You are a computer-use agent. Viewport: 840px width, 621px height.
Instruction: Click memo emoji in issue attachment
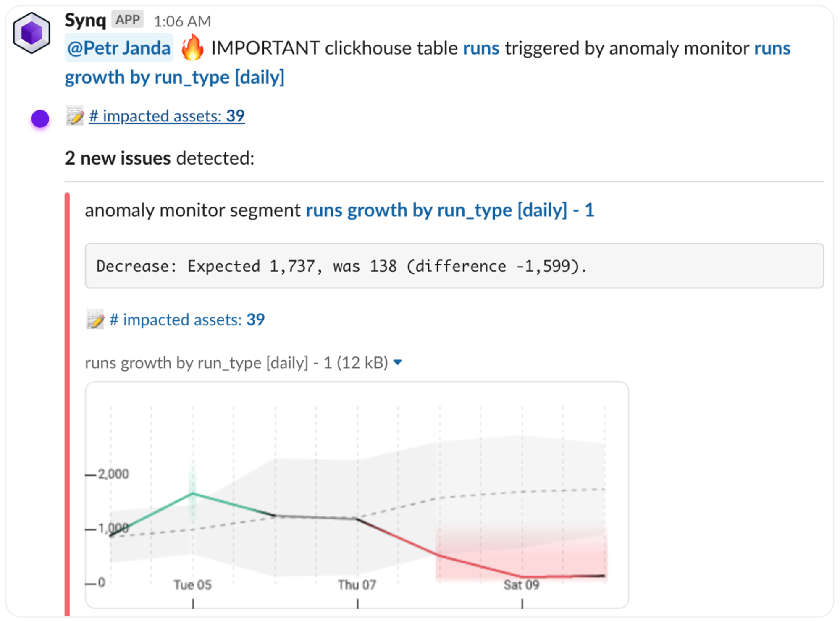(x=95, y=320)
